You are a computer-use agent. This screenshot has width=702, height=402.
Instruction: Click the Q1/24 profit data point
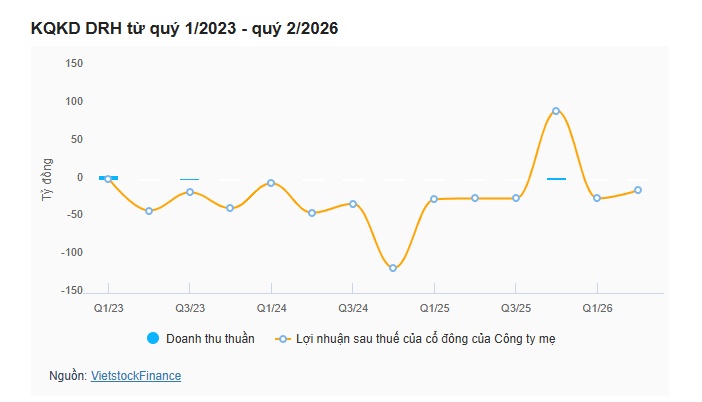[271, 183]
